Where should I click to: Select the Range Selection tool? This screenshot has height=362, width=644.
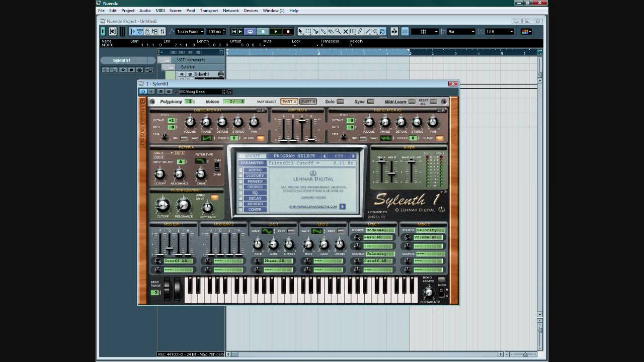click(308, 32)
